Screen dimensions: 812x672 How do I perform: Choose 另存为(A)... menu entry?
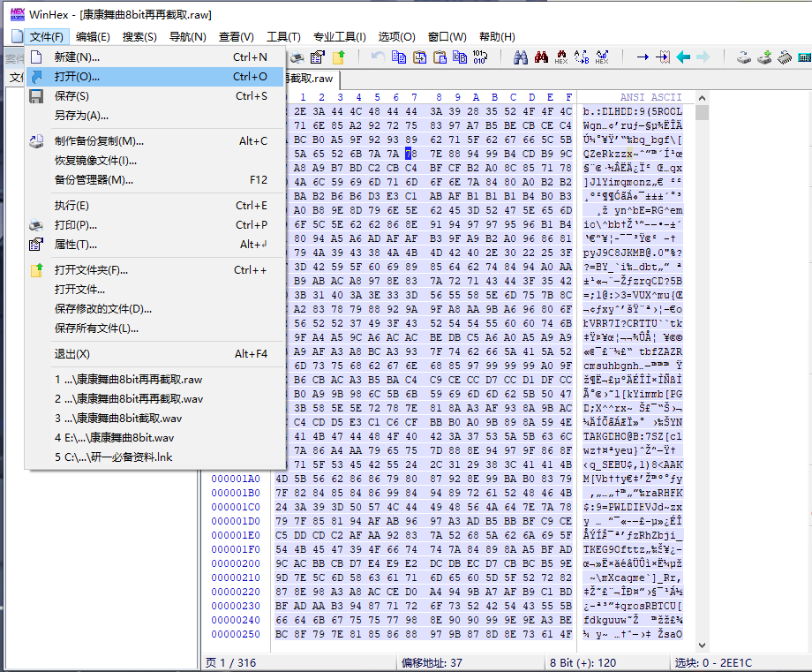point(154,115)
